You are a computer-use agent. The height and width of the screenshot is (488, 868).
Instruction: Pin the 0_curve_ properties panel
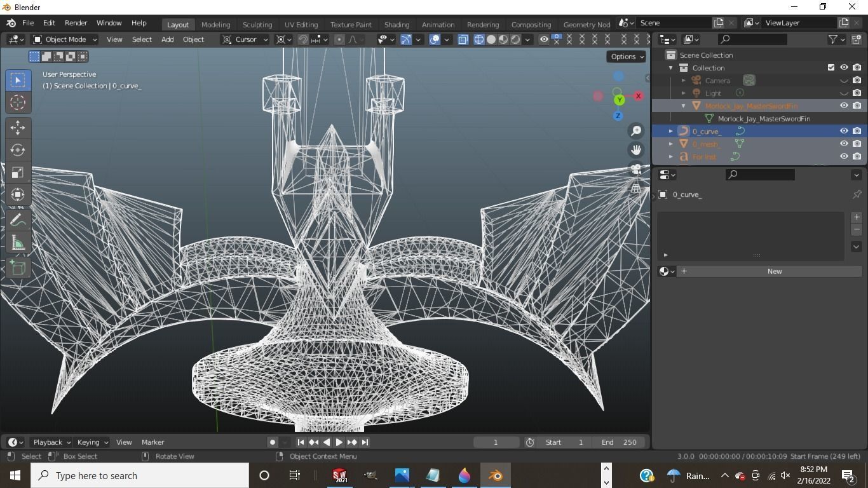[857, 194]
